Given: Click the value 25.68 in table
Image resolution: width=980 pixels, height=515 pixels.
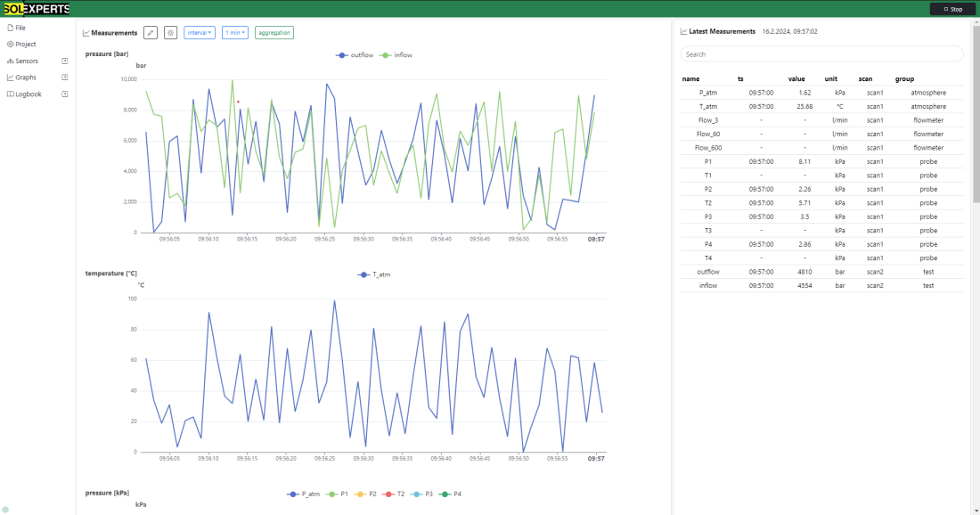Looking at the screenshot, I should coord(804,106).
